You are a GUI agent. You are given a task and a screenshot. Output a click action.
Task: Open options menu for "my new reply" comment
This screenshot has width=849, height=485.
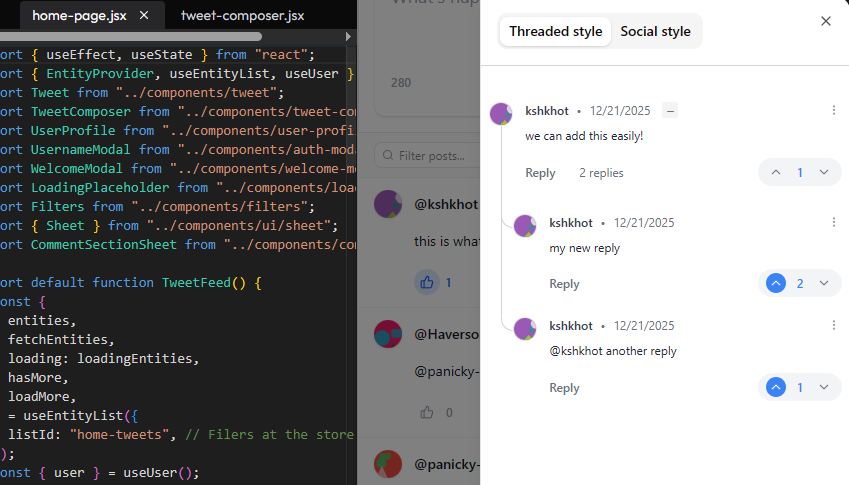(x=833, y=222)
